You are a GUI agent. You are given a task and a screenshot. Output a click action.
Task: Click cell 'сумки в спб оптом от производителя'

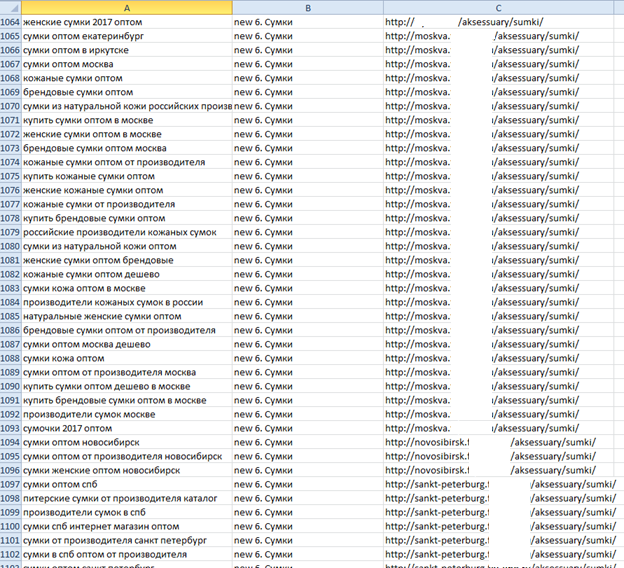127,554
